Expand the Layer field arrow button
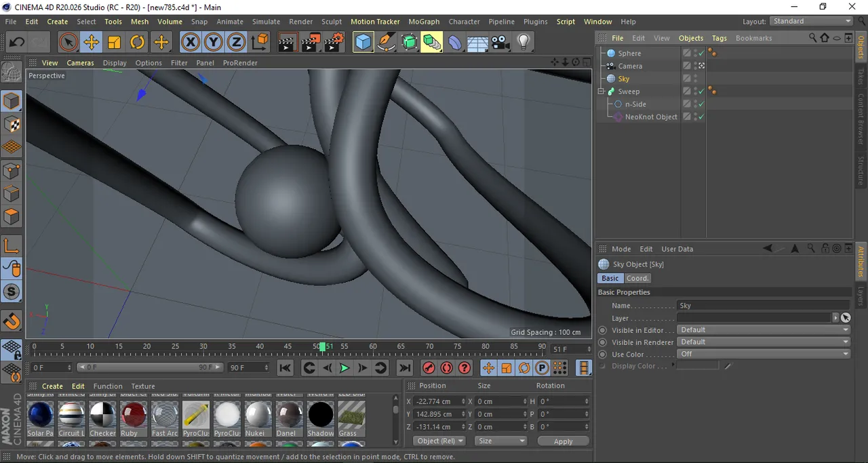Viewport: 868px width, 463px height. (835, 318)
